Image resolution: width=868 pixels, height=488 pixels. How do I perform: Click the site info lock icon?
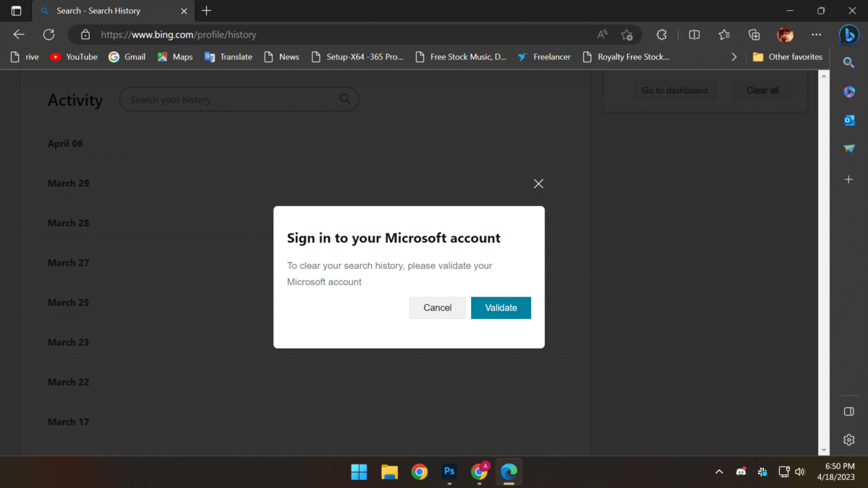pos(85,34)
